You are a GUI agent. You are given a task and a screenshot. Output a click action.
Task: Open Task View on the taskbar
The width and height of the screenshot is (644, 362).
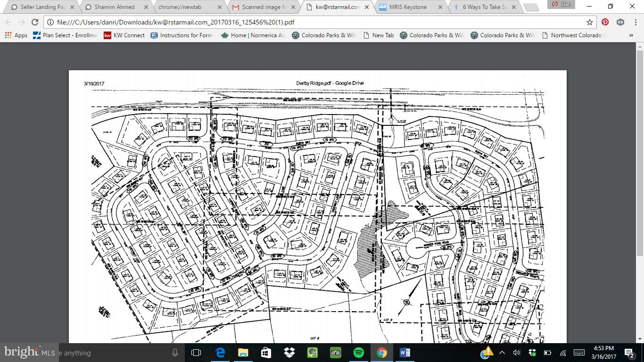pyautogui.click(x=196, y=353)
